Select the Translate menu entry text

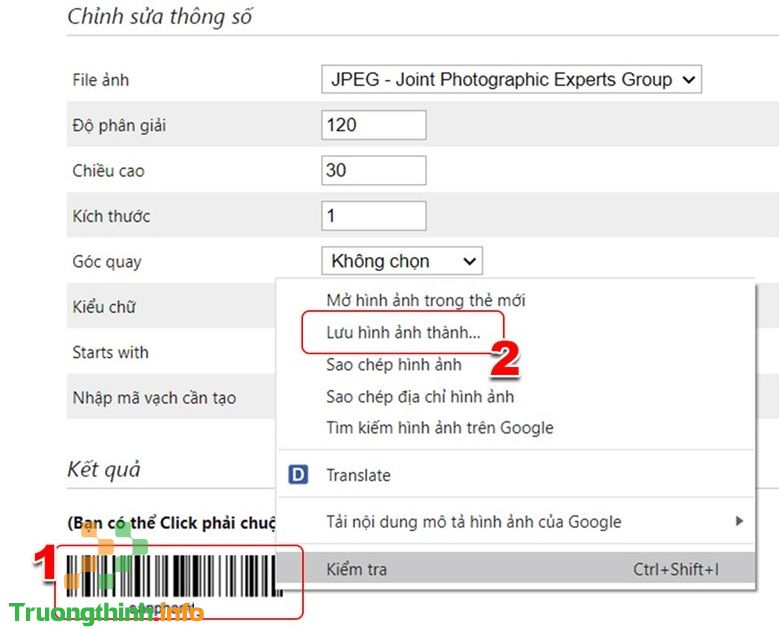pos(358,475)
